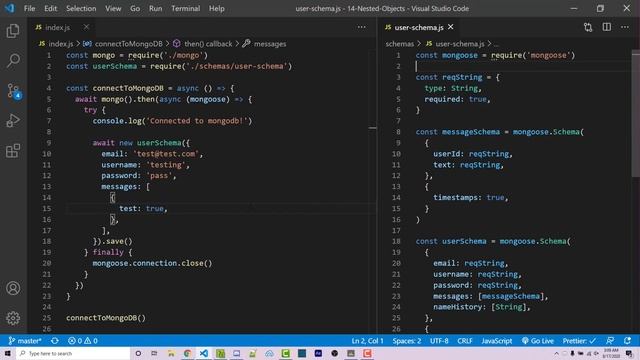Image resolution: width=640 pixels, height=360 pixels.
Task: Click Ln 2, Col 1 cursor position
Action: [367, 340]
